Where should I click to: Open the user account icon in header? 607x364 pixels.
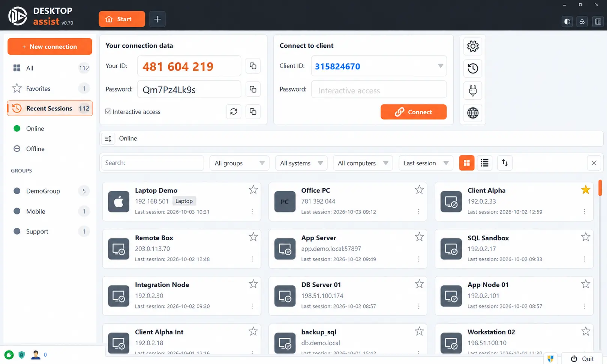pos(582,22)
